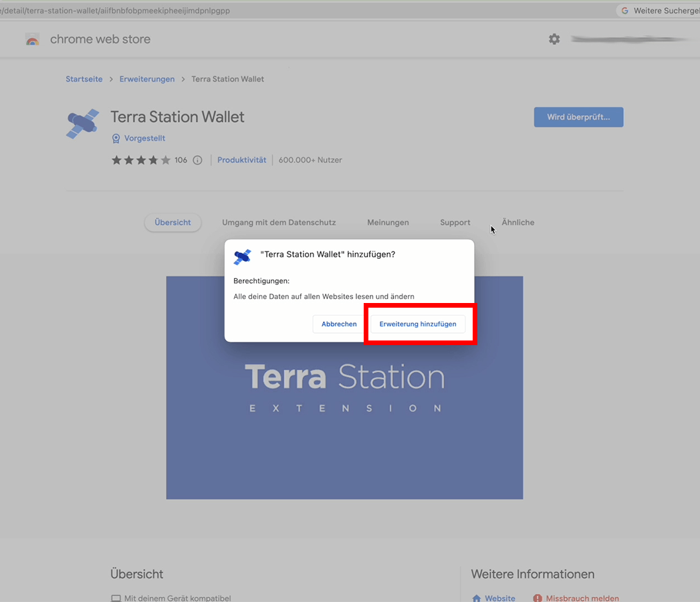
Task: Click the Wird überprüft... button
Action: pyautogui.click(x=578, y=117)
